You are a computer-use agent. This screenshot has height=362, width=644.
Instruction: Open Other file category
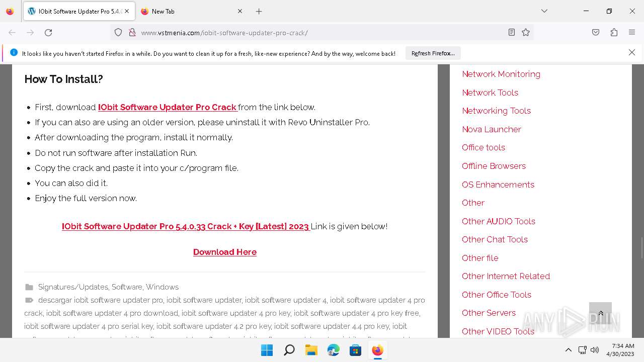[x=480, y=258]
